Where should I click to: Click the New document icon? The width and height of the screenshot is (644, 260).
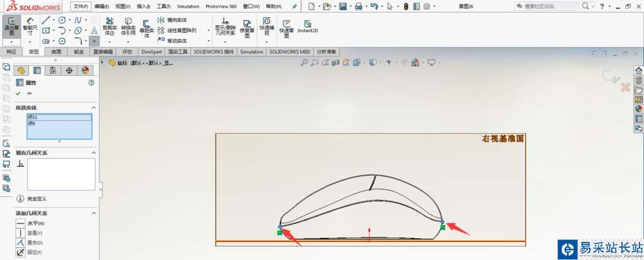tap(312, 6)
